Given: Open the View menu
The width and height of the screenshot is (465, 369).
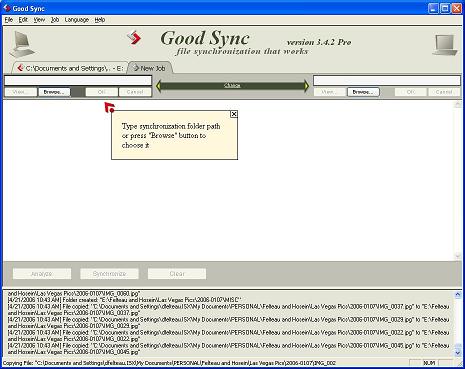Looking at the screenshot, I should [39, 20].
